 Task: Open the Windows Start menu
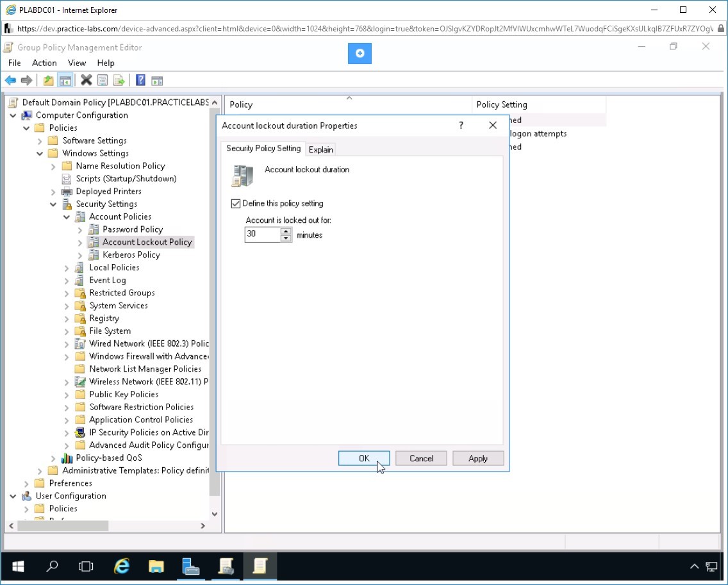pyautogui.click(x=18, y=566)
